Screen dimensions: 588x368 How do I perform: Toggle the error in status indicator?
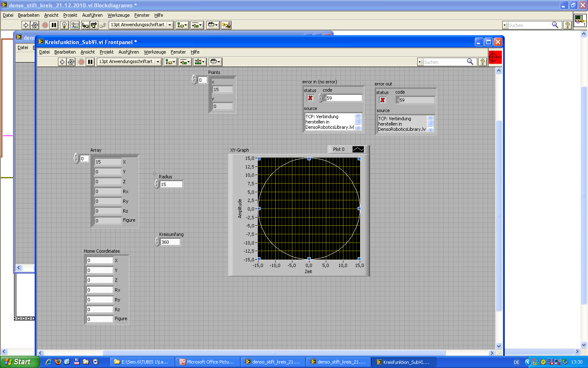point(310,98)
